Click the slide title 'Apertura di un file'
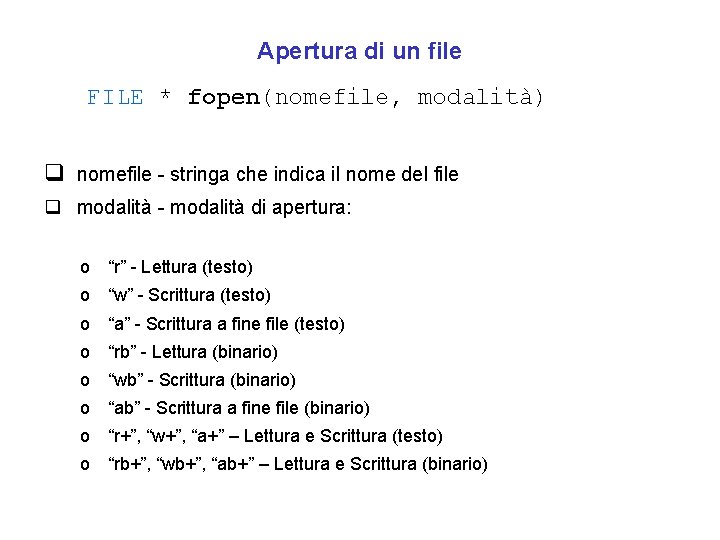This screenshot has height=540, width=720. click(359, 50)
